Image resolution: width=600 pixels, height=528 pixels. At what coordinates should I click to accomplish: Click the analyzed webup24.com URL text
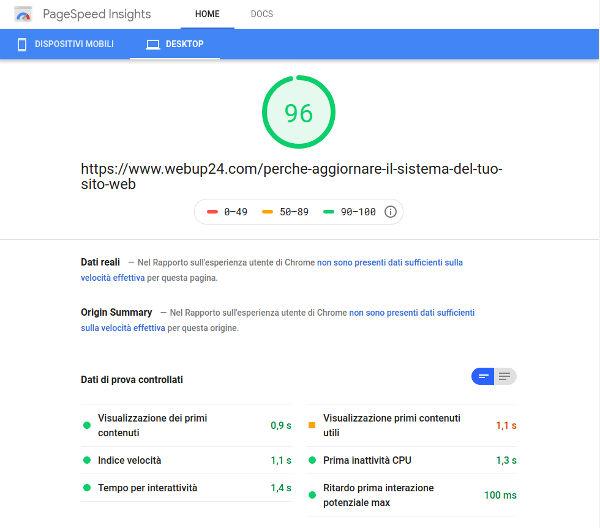[292, 176]
